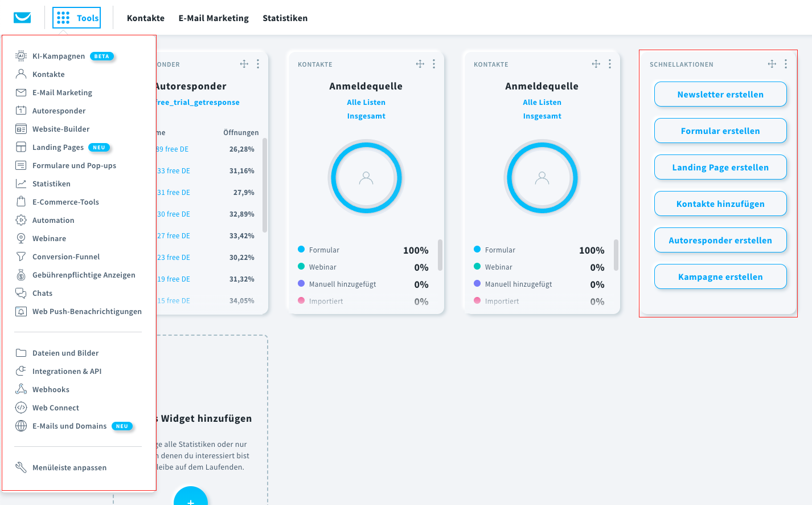This screenshot has height=505, width=812.
Task: Grab move handle of Schnellaktionen widget
Action: (x=772, y=64)
